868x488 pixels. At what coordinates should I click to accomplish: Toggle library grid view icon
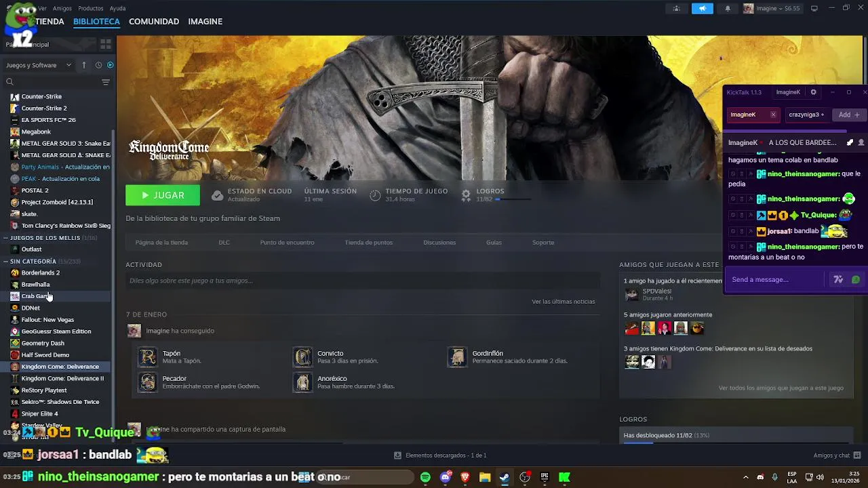pyautogui.click(x=105, y=44)
